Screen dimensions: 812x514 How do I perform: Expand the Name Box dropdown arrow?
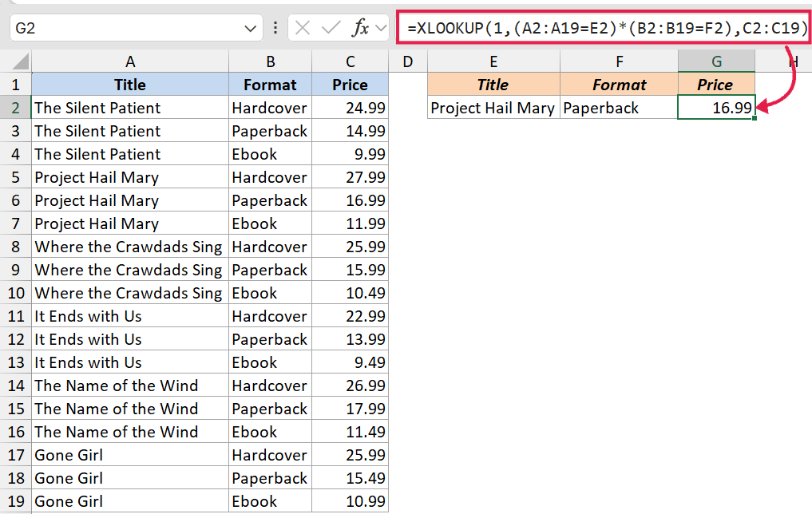point(250,29)
